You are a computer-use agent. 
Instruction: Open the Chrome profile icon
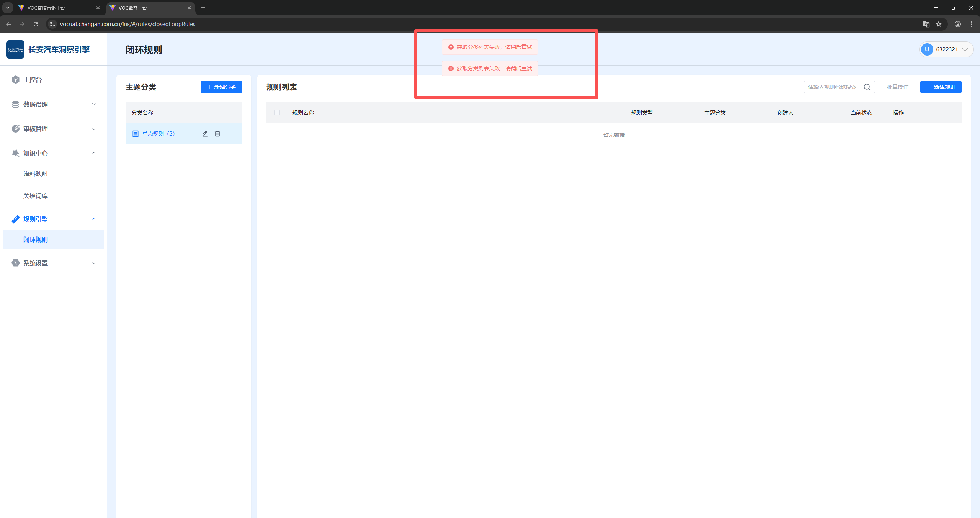(x=958, y=24)
